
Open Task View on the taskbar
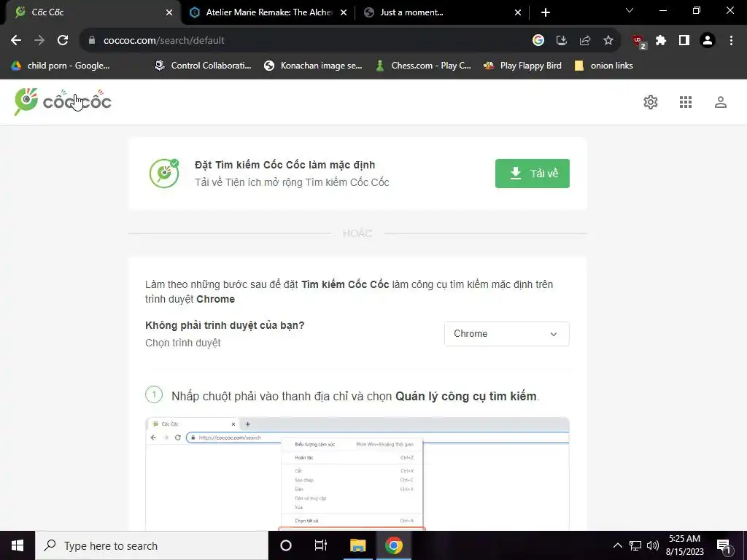pyautogui.click(x=321, y=545)
